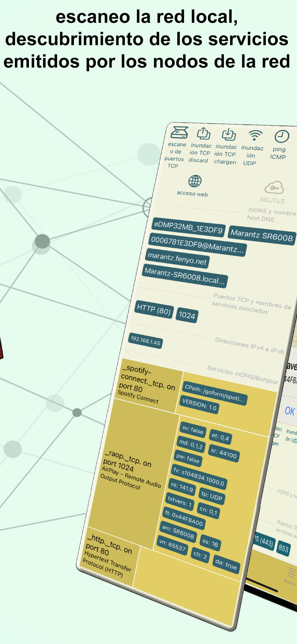The width and height of the screenshot is (297, 644).
Task: Tap the txtvers: 1 tag
Action: (x=180, y=501)
